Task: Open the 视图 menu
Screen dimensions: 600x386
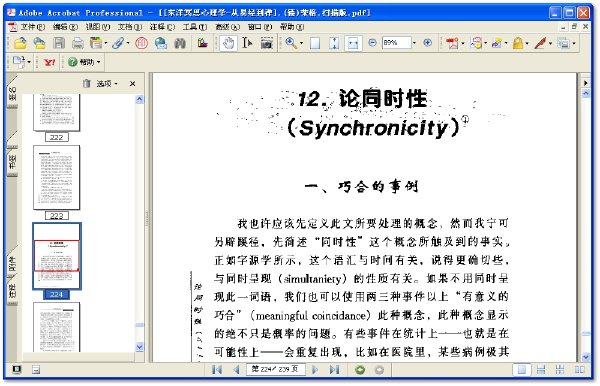Action: tap(98, 27)
